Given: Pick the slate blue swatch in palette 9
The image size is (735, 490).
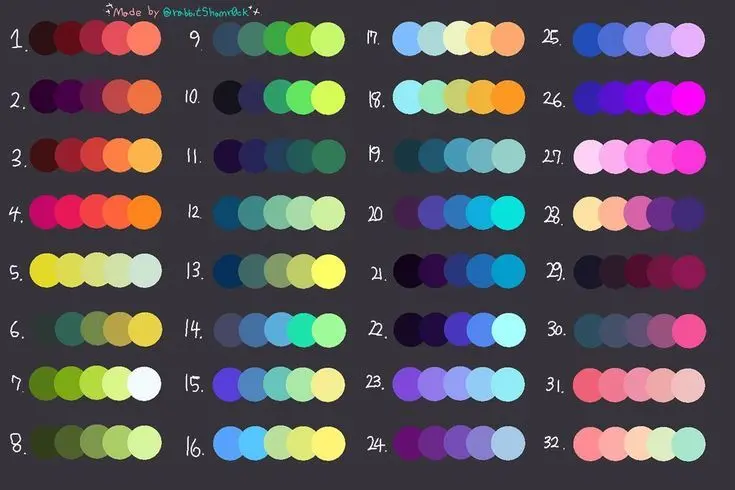Looking at the screenshot, I should [x=227, y=39].
